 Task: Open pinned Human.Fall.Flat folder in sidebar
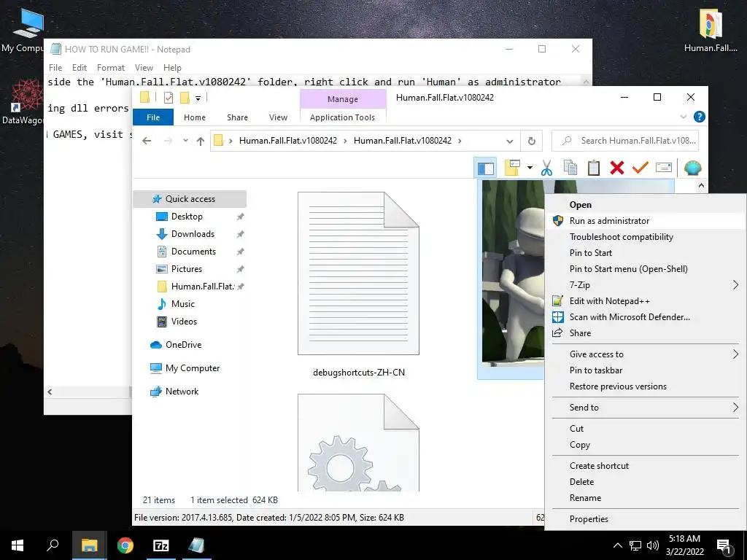click(x=203, y=286)
